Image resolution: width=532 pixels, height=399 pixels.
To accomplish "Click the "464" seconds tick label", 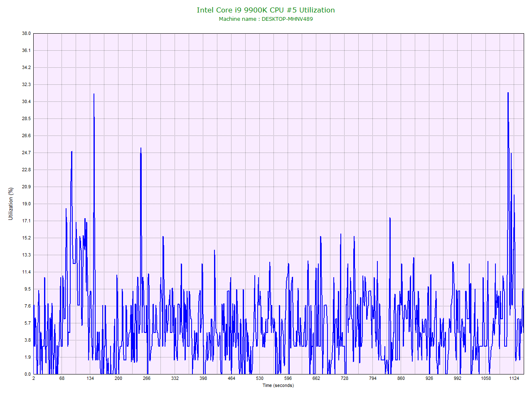I will point(232,379).
